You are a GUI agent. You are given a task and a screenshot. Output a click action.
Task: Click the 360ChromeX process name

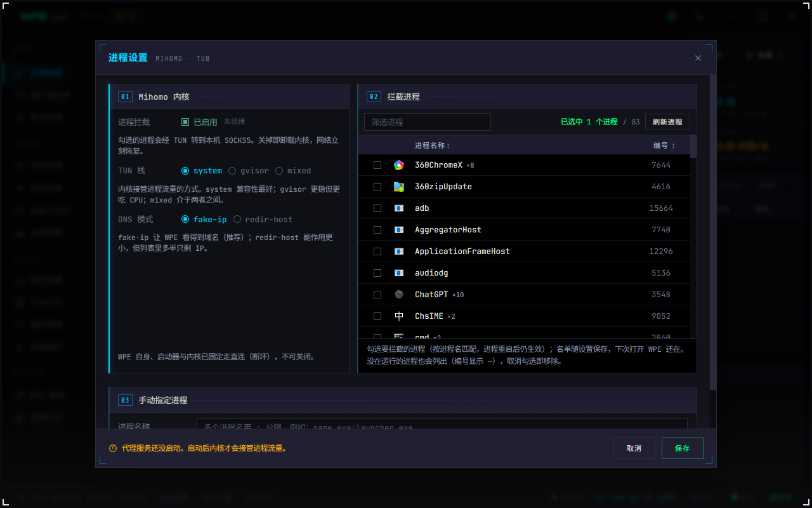coord(439,165)
